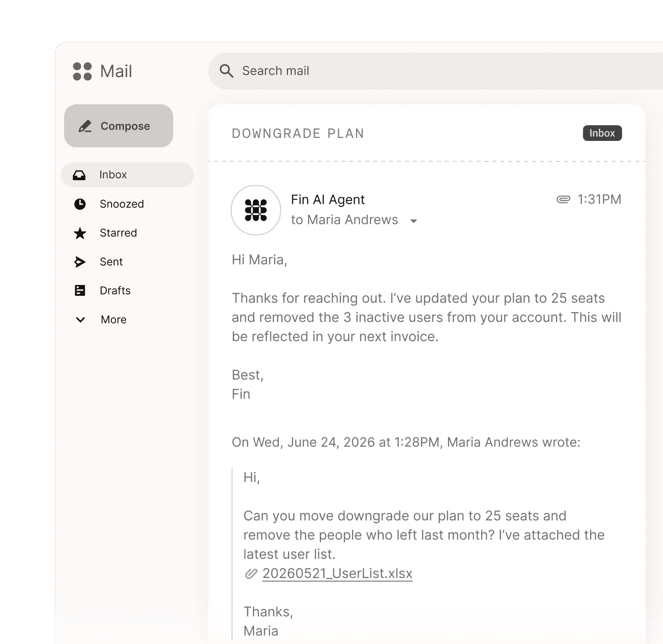The image size is (663, 644).
Task: Click the 'to Maria Andrews' recipient text
Action: tap(345, 220)
